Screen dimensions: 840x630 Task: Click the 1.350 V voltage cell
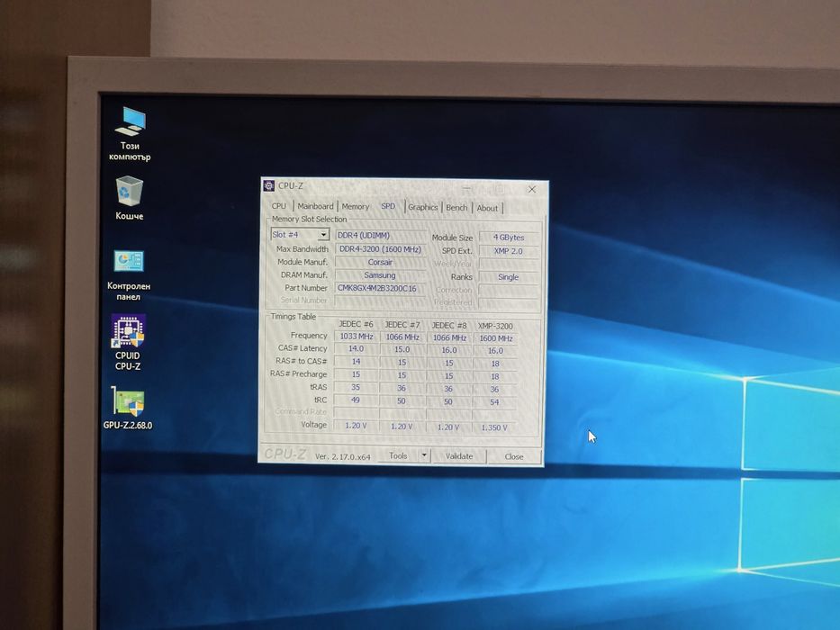coord(494,427)
